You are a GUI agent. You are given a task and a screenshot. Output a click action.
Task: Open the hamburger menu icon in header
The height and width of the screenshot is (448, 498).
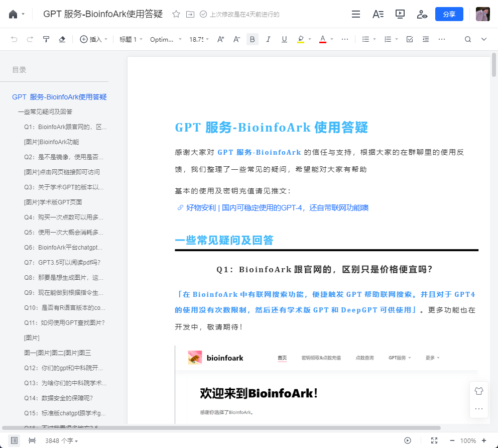tap(356, 14)
